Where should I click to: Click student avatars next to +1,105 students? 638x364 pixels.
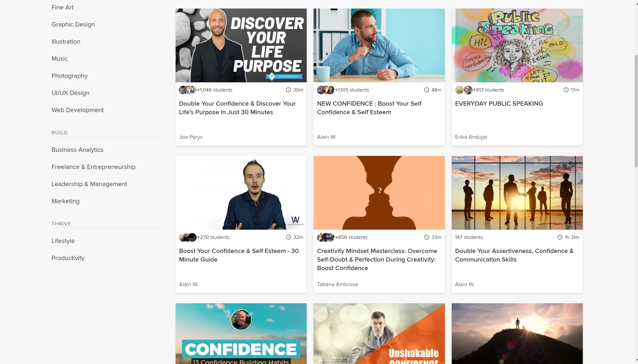tap(326, 90)
